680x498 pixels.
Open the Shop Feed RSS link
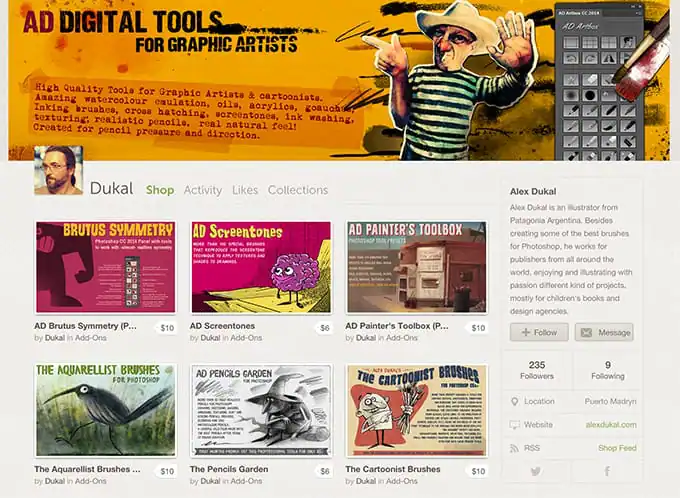618,448
